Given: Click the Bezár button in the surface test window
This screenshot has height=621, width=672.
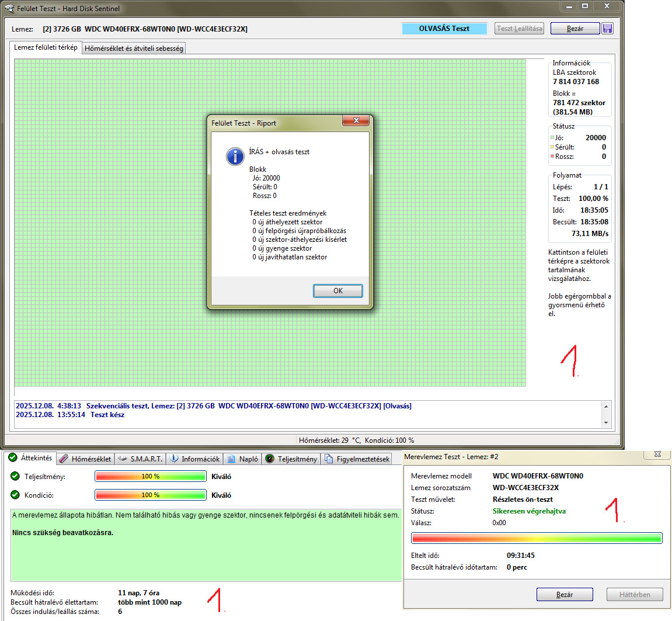Looking at the screenshot, I should point(574,28).
